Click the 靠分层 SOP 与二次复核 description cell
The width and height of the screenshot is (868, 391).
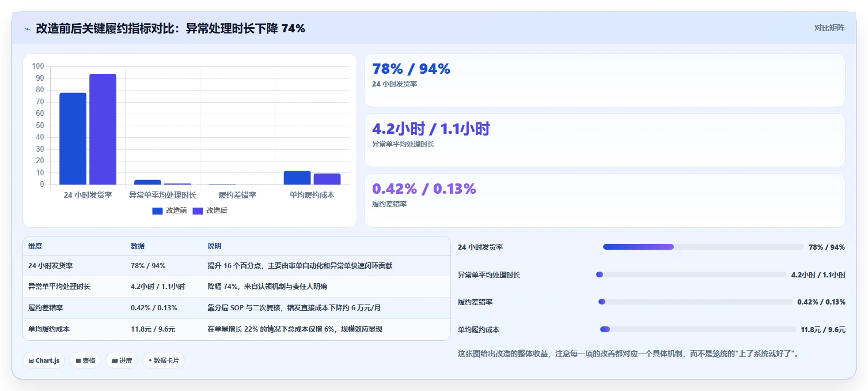[x=326, y=308]
